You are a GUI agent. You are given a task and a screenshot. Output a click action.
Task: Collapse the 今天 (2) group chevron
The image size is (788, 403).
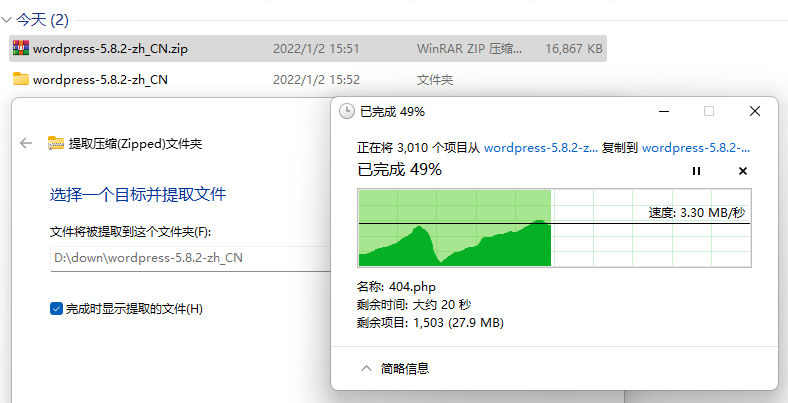(x=6, y=20)
